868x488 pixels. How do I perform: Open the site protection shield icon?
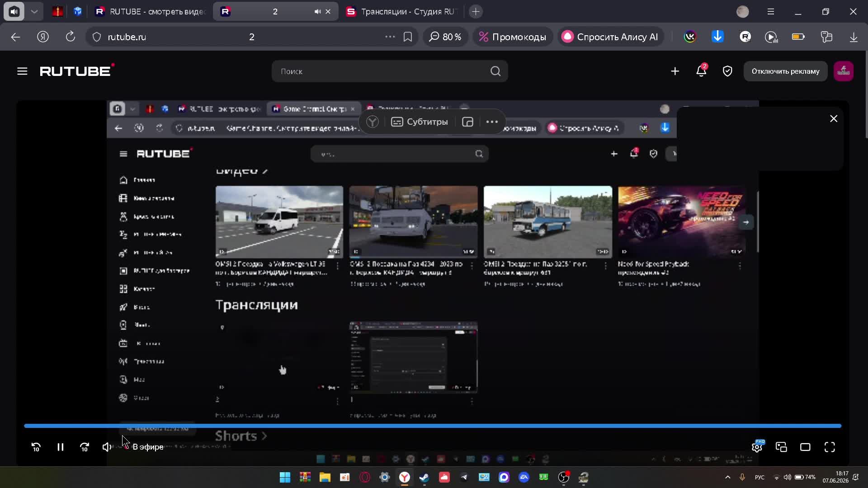(x=97, y=37)
